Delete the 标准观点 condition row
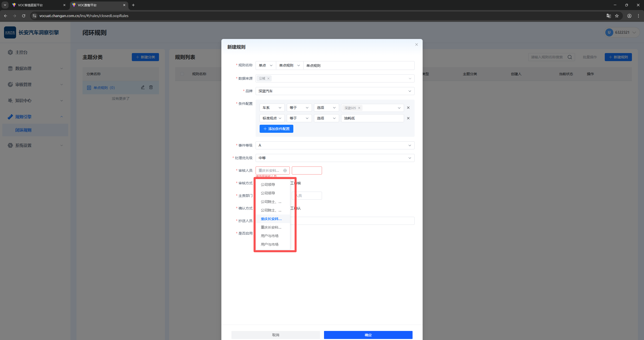 408,118
